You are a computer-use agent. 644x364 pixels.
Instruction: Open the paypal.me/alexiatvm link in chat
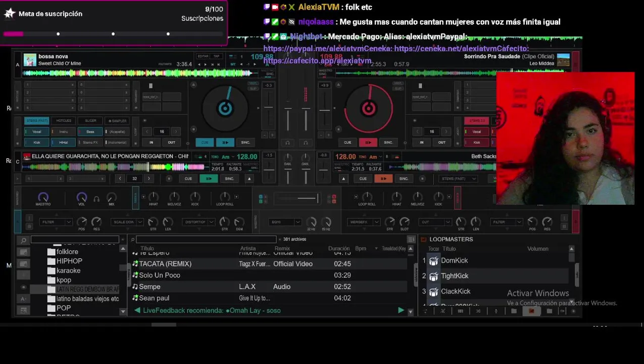(x=327, y=49)
